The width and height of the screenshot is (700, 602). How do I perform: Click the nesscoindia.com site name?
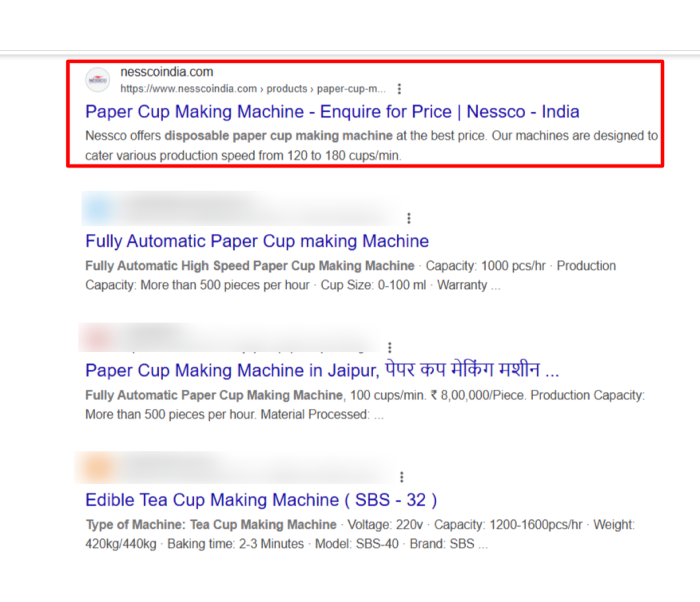167,72
